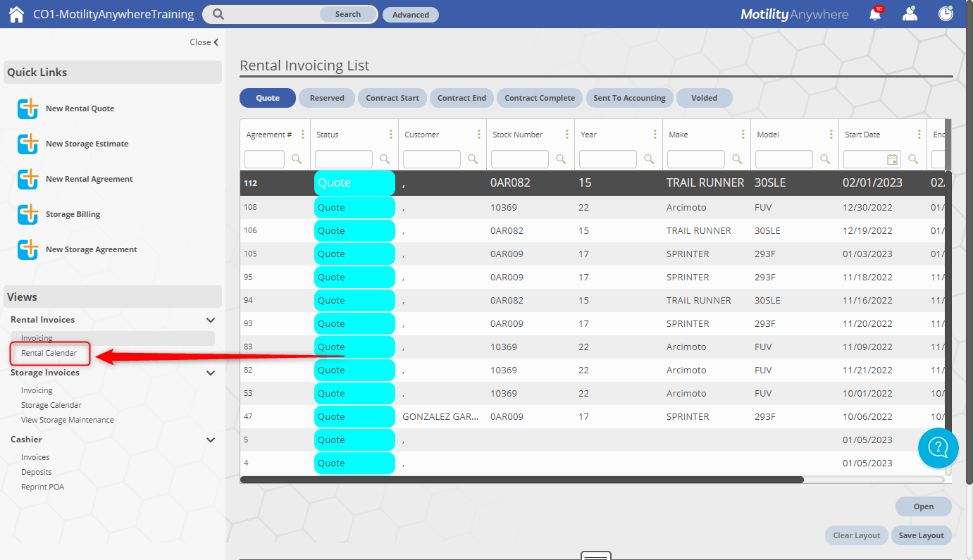Click the horizontal scrollbar under the table
973x560 pixels.
click(521, 480)
